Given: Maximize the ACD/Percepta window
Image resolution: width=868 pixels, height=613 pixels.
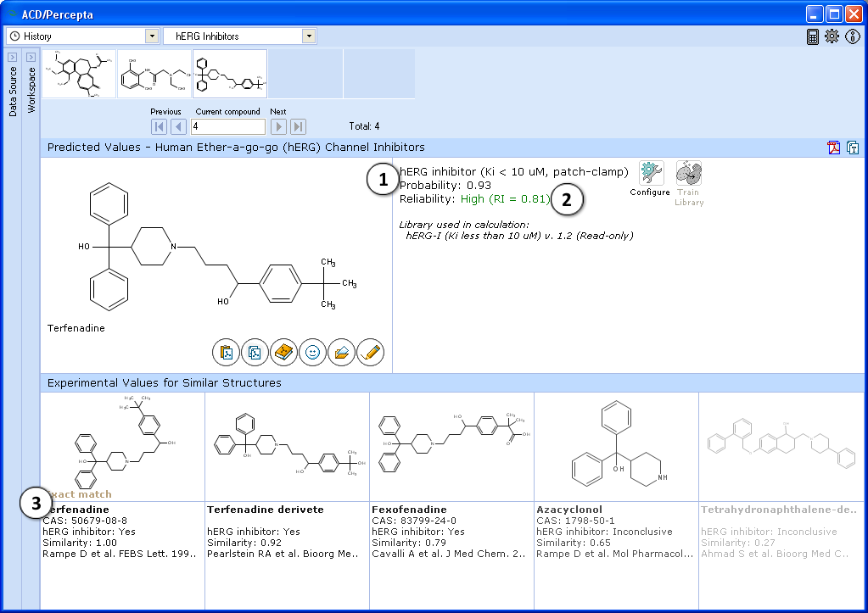Looking at the screenshot, I should 834,14.
